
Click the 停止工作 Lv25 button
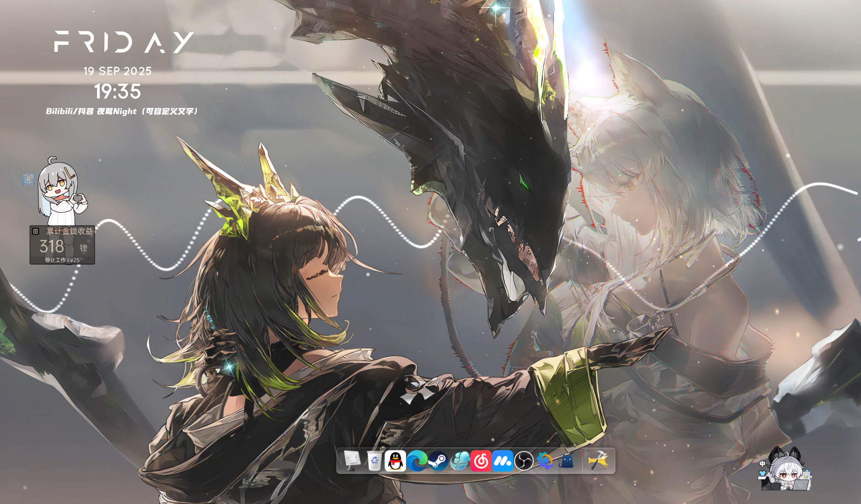62,260
